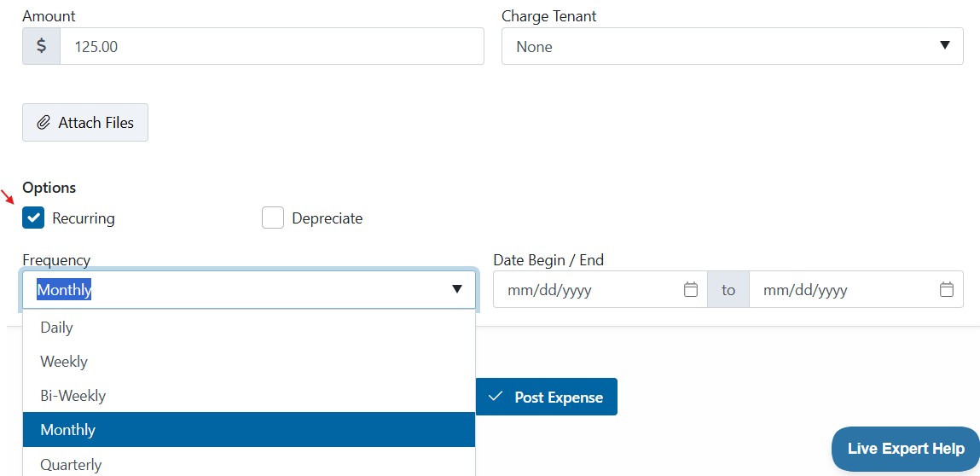Viewport: 980px width, 476px height.
Task: Enable the Depreciate checkbox
Action: [x=272, y=218]
